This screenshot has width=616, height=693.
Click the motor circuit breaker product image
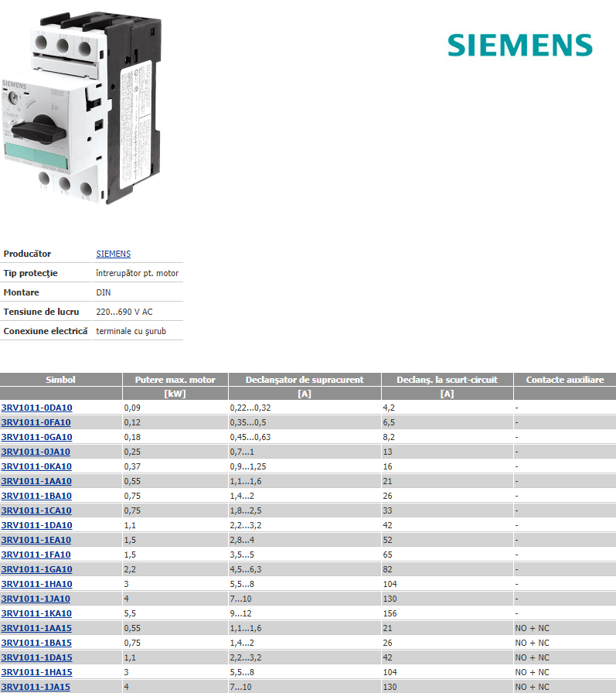80,108
